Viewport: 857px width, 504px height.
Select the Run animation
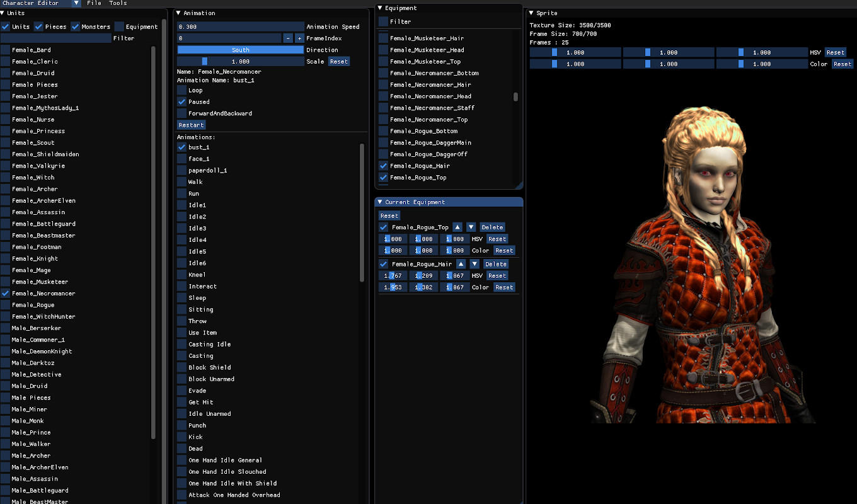pos(193,193)
